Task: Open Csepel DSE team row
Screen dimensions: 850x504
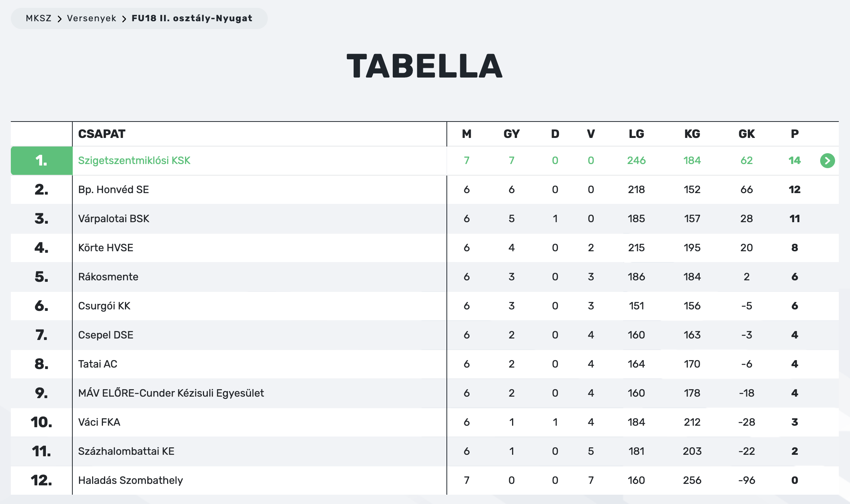Action: pos(106,335)
